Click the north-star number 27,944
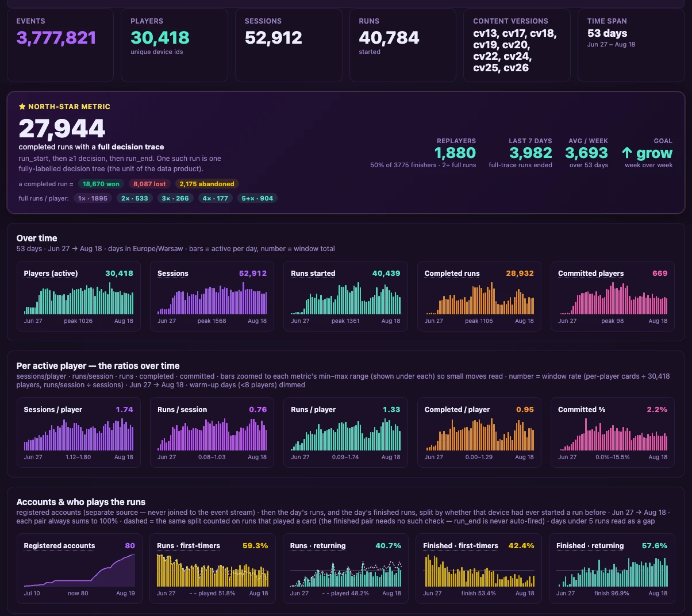 pos(62,128)
